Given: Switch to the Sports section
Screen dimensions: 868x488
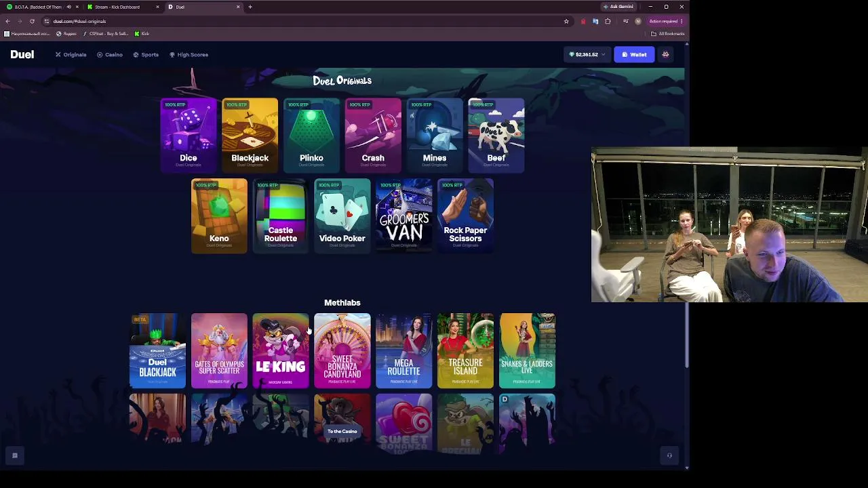Looking at the screenshot, I should tap(146, 54).
